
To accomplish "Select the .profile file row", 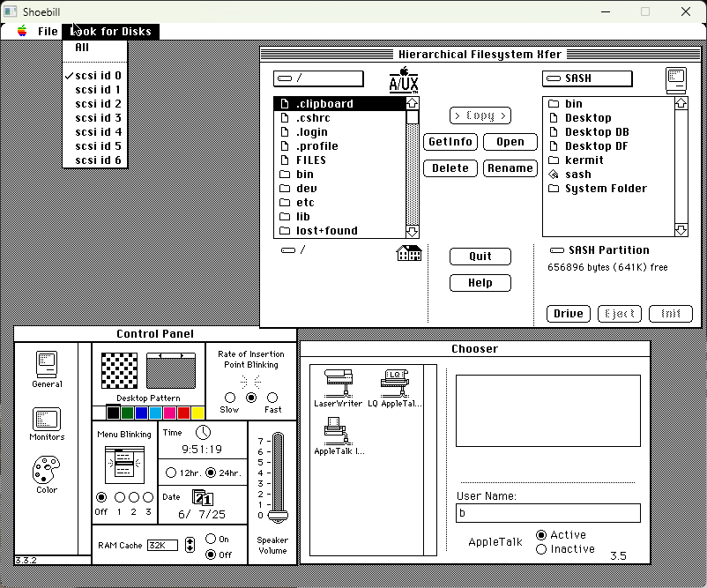I will point(340,146).
